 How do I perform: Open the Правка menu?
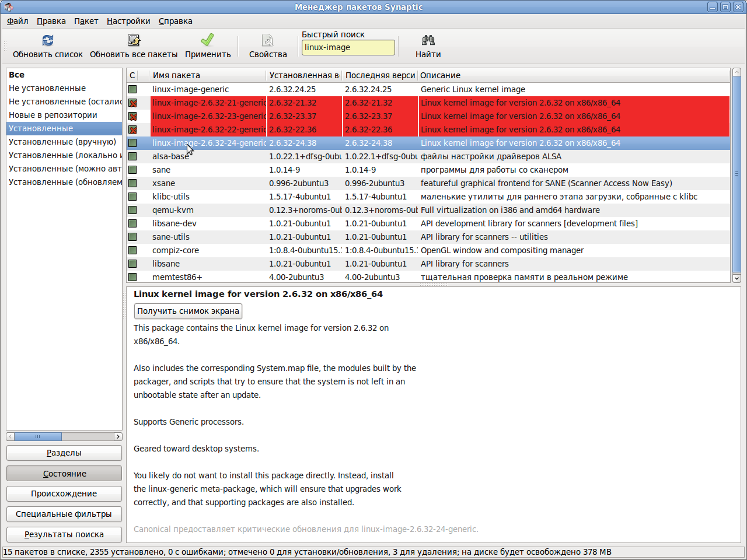(x=51, y=21)
